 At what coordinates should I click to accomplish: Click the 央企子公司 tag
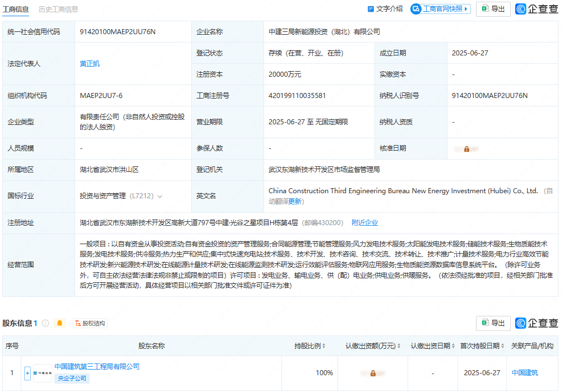[72, 379]
